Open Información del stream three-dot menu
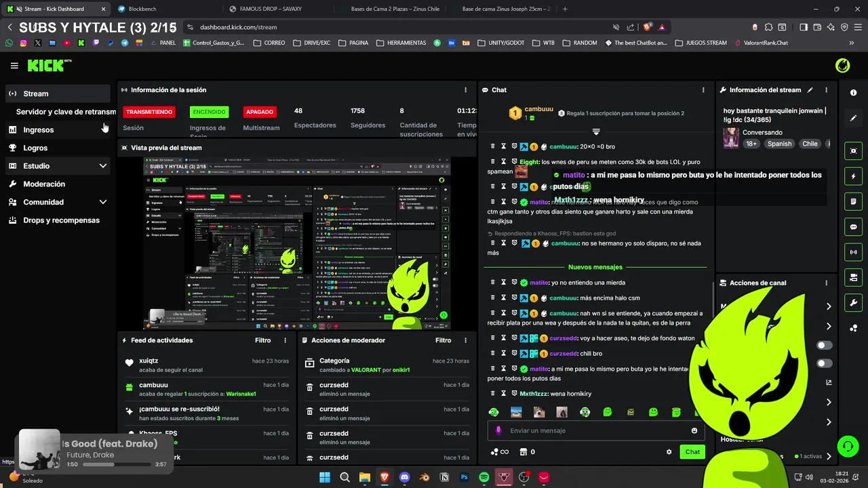Viewport: 868px width, 488px height. pos(826,89)
